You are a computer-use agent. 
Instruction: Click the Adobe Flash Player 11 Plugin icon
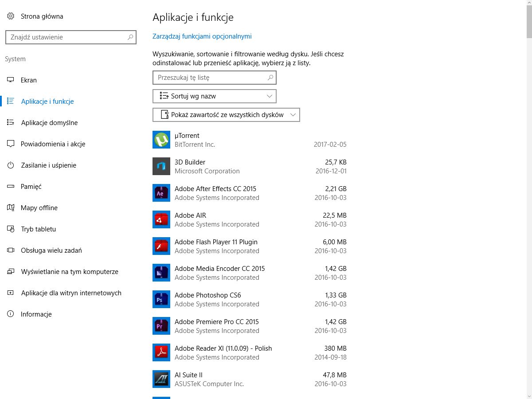(161, 246)
